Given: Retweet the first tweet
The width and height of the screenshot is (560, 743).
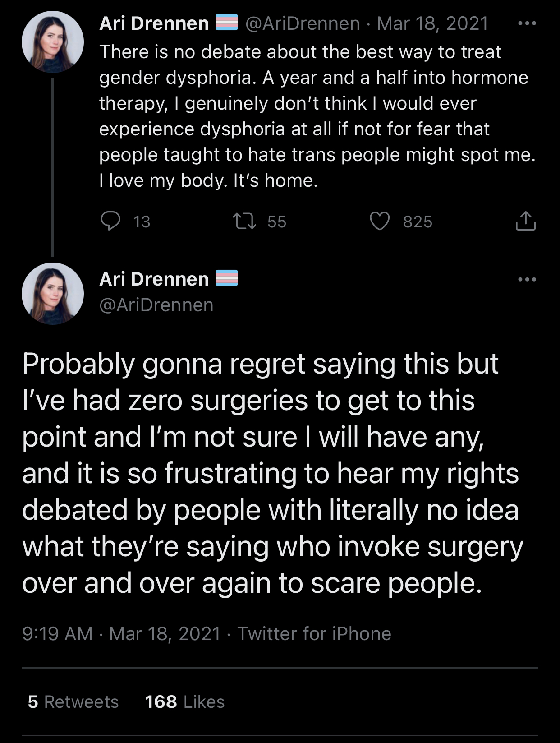Looking at the screenshot, I should [244, 222].
